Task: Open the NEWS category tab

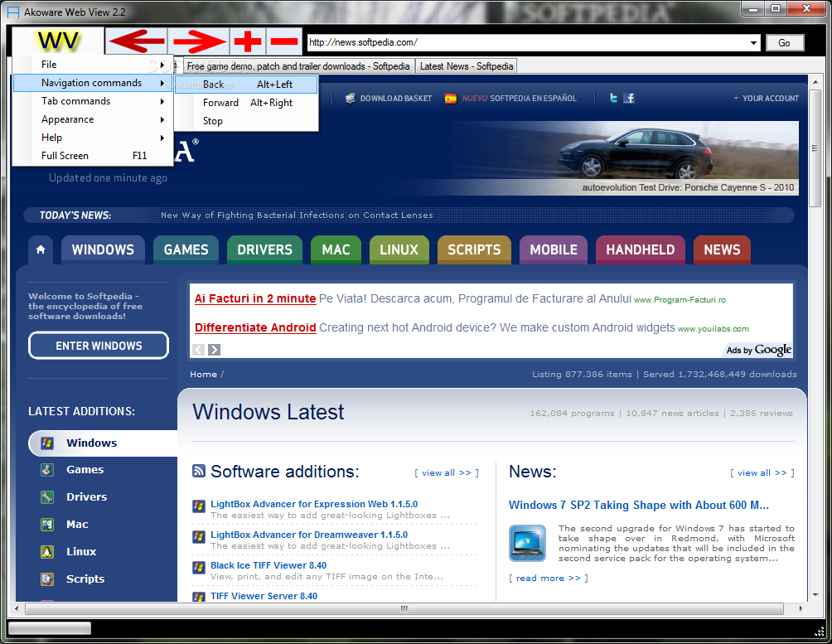Action: pos(722,249)
